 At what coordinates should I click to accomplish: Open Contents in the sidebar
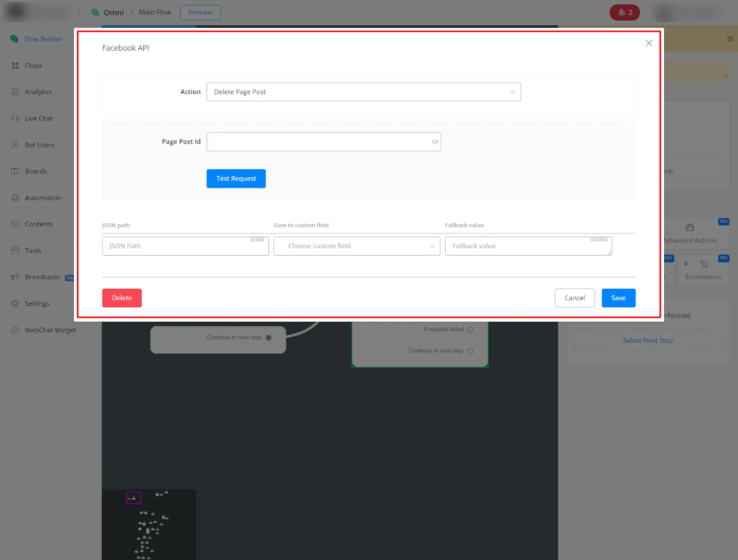click(x=39, y=224)
